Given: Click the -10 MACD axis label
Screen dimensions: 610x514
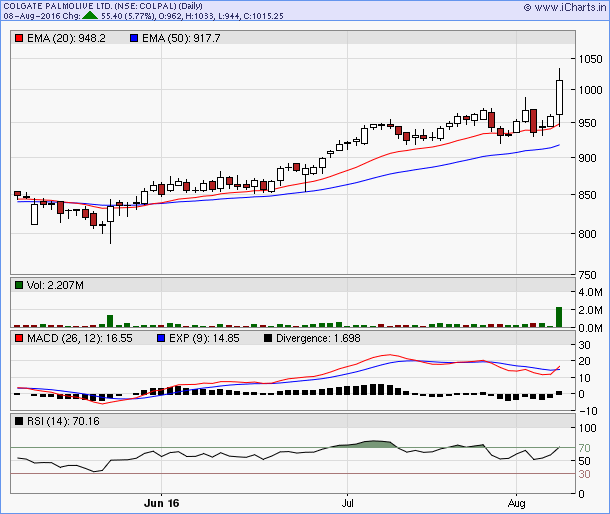Looking at the screenshot, I should (x=588, y=411).
